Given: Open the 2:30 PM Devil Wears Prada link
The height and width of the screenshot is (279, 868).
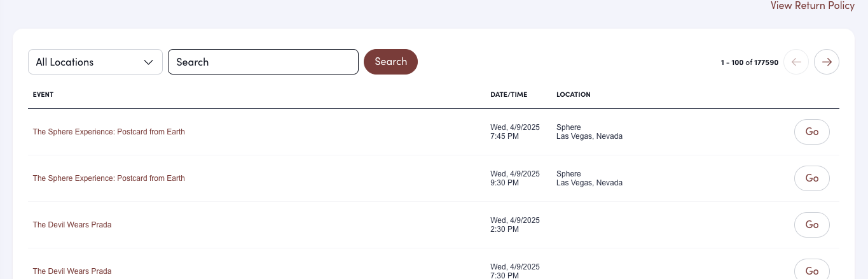Looking at the screenshot, I should tap(72, 225).
